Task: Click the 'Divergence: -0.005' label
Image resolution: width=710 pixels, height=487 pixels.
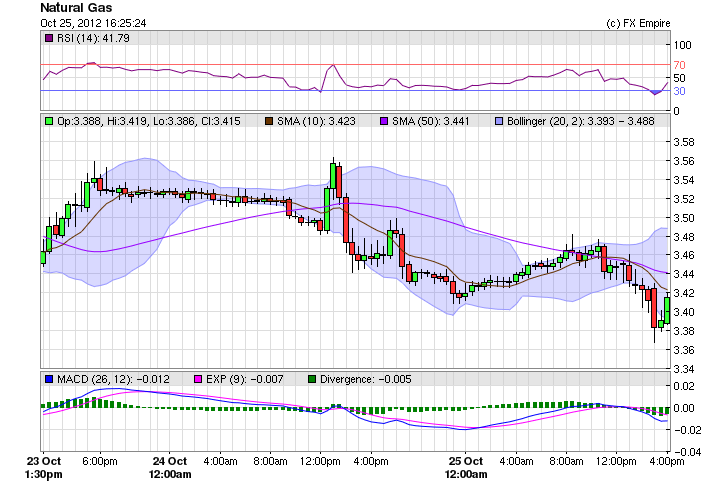Action: 366,379
